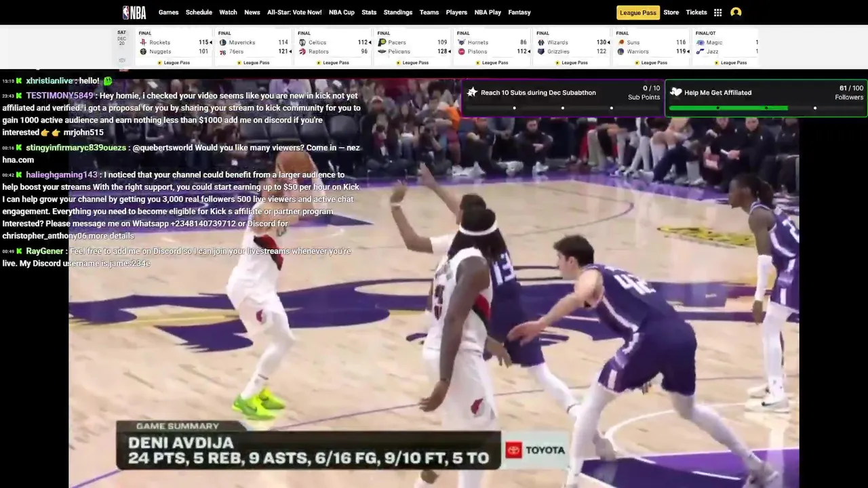The image size is (868, 488).
Task: Click League Pass under Pacers-Pelicans game
Action: 413,62
